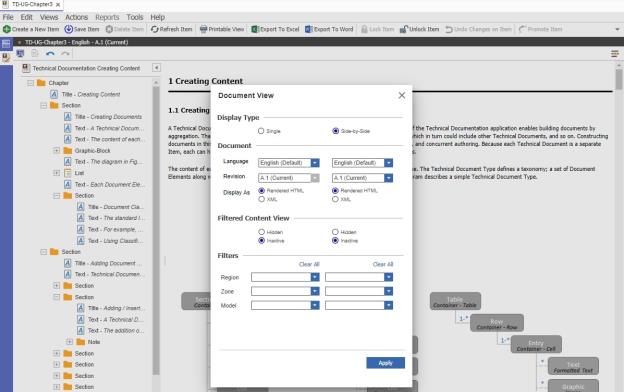The image size is (624, 392).
Task: Collapse the Chapter tree node
Action: [x=31, y=83]
